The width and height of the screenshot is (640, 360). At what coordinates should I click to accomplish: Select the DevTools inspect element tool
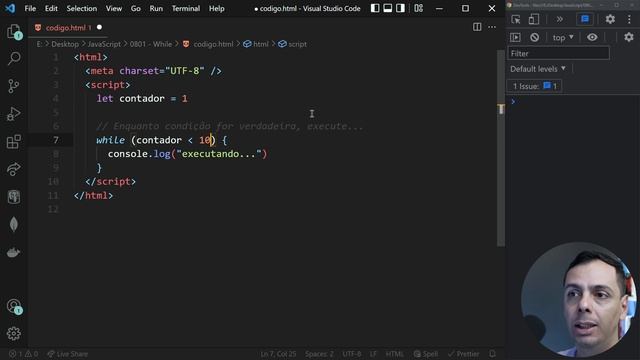[x=516, y=19]
